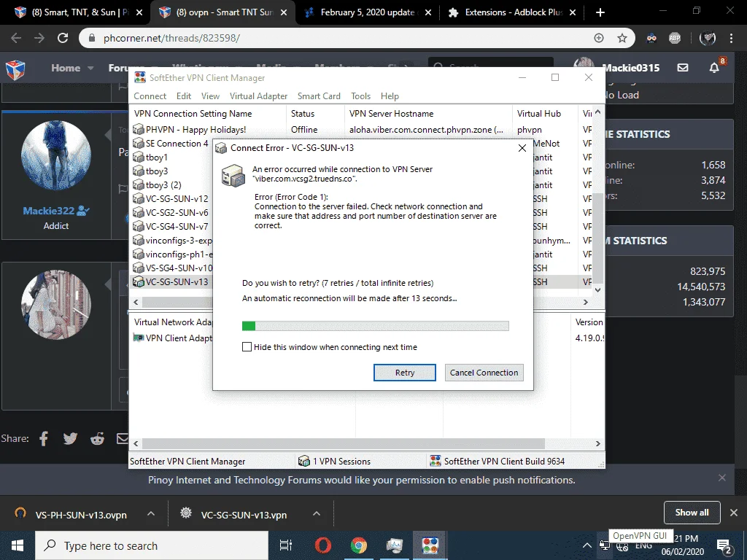Select the tboy3 (2) connection icon

click(138, 184)
